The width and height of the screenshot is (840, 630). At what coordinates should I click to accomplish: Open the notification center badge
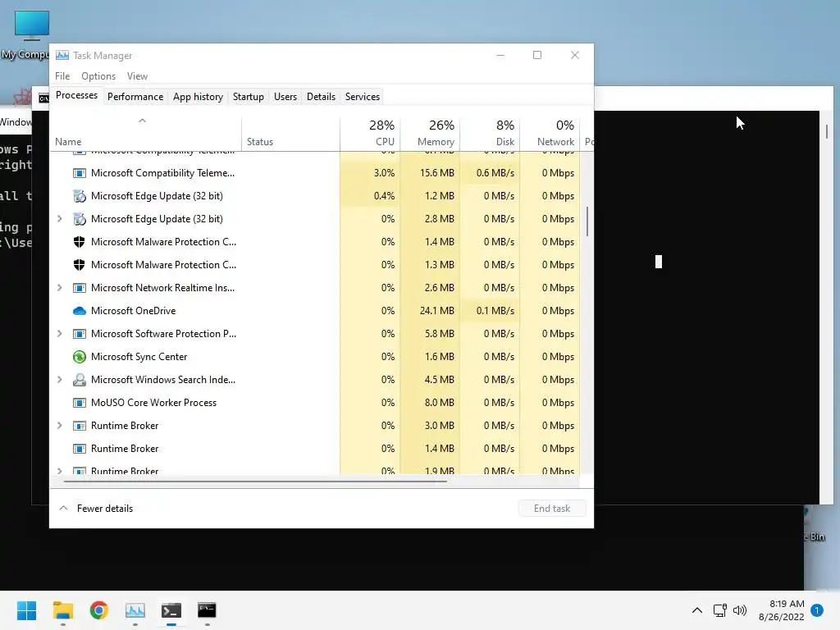point(817,610)
